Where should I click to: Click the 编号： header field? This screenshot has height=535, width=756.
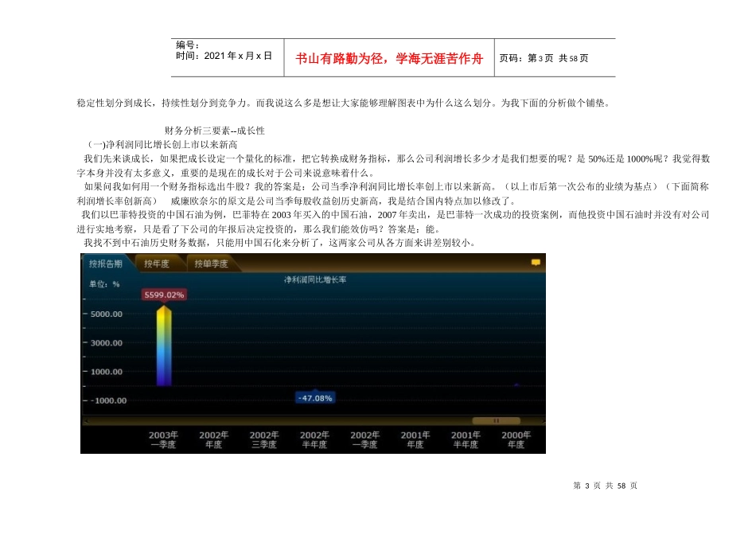tap(188, 45)
